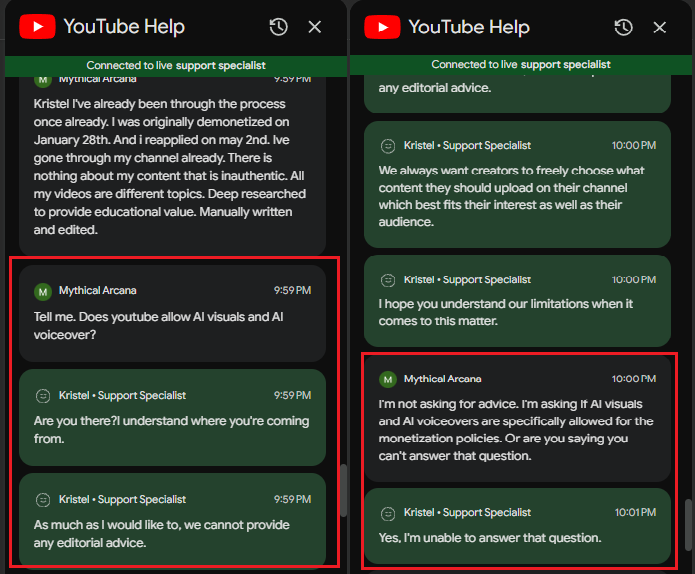Click message 'Yes, I'm unable to answer that question.'
695x574 pixels.
517,526
